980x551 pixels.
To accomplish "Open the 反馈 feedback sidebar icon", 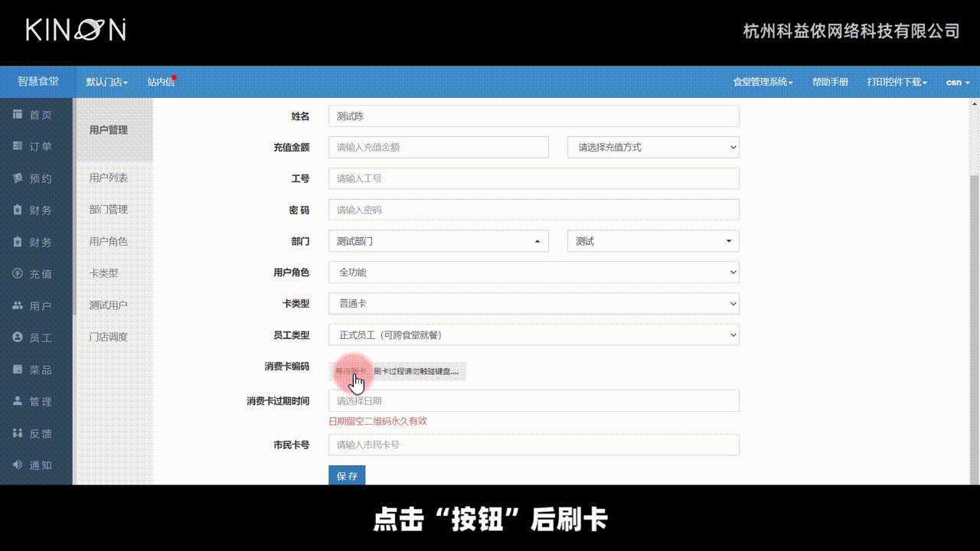I will click(18, 433).
